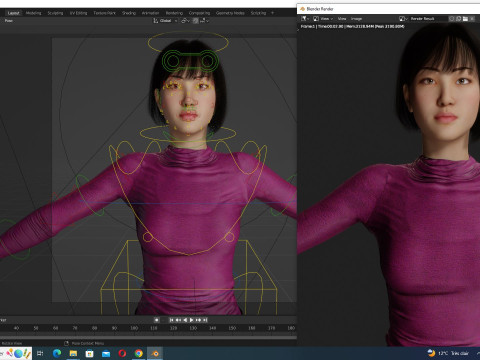Add a new workspace with plus button
The width and height of the screenshot is (480, 360).
tap(272, 13)
